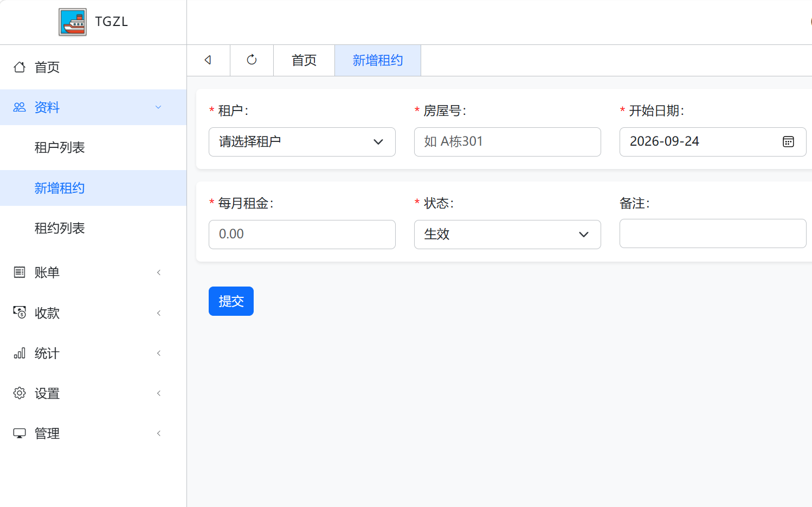The width and height of the screenshot is (812, 507).
Task: Focus the 备注 text field
Action: pyautogui.click(x=713, y=233)
